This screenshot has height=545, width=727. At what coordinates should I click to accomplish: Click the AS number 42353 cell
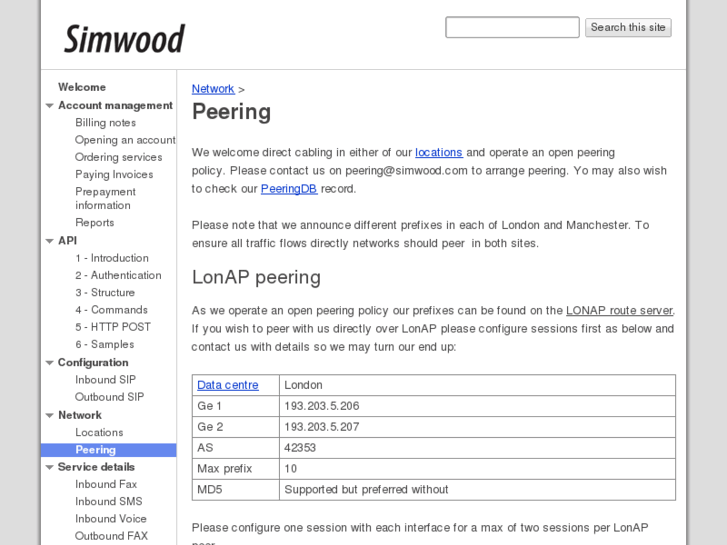(x=478, y=448)
